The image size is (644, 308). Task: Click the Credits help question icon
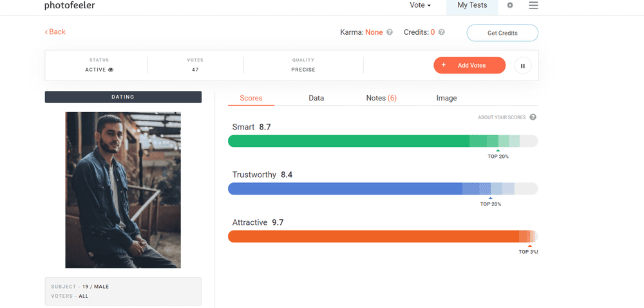click(442, 32)
